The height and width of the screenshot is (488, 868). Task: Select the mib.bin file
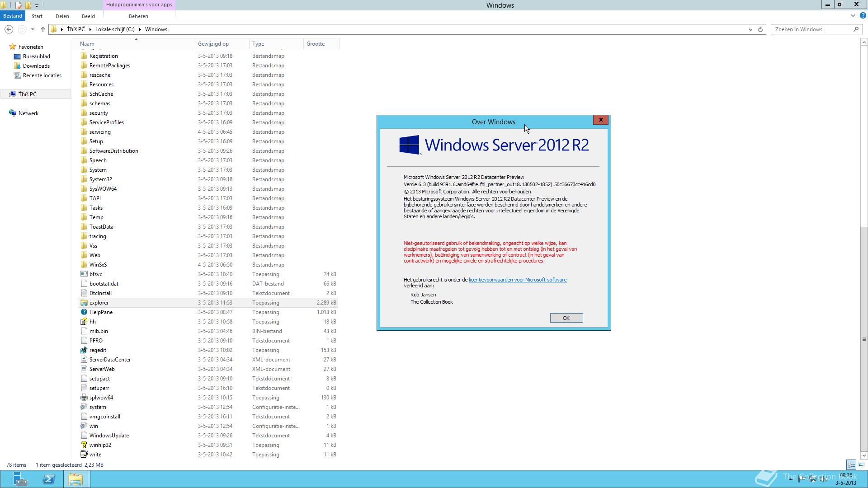pos(208,331)
